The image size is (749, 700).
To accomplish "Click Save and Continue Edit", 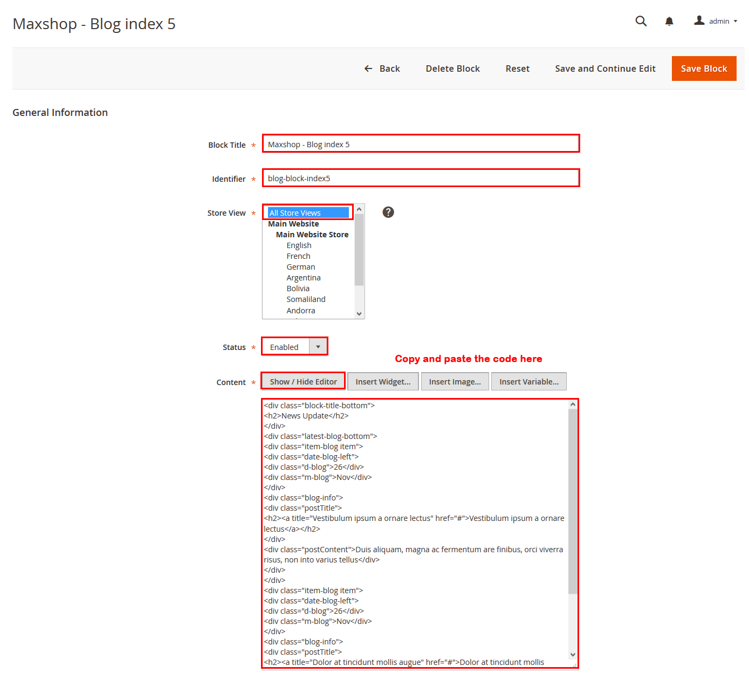I will 605,68.
